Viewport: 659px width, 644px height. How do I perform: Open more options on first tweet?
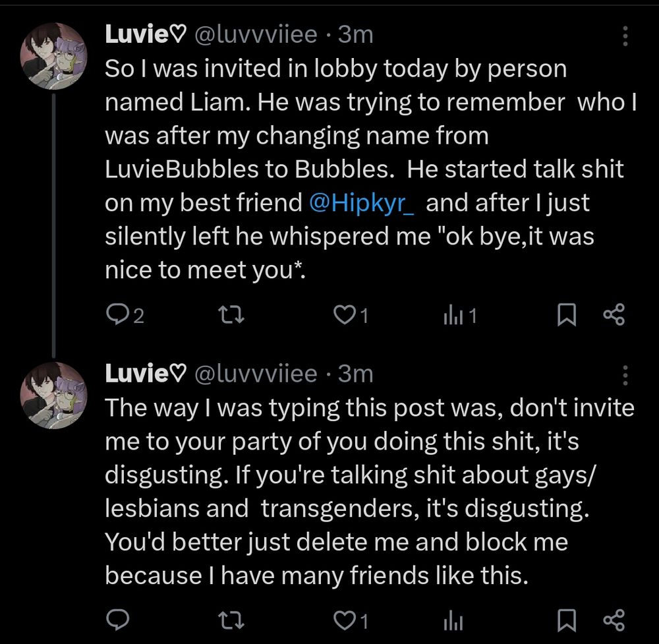(625, 36)
